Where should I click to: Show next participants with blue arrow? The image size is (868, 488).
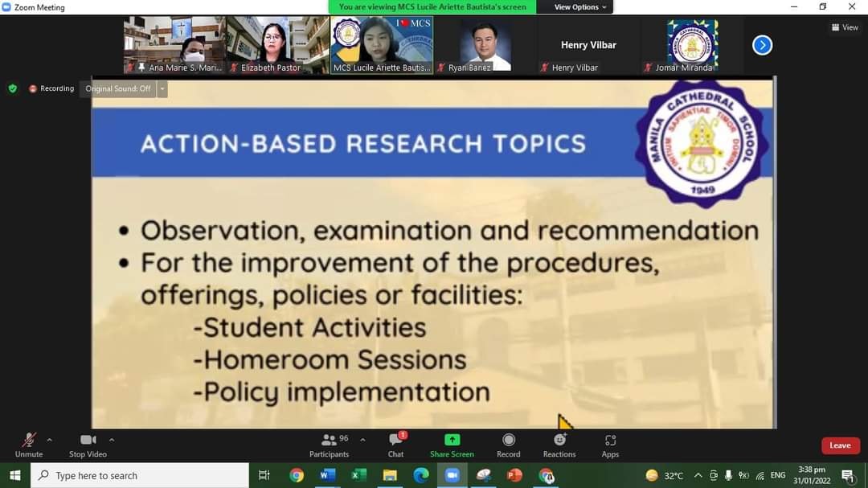(x=762, y=45)
